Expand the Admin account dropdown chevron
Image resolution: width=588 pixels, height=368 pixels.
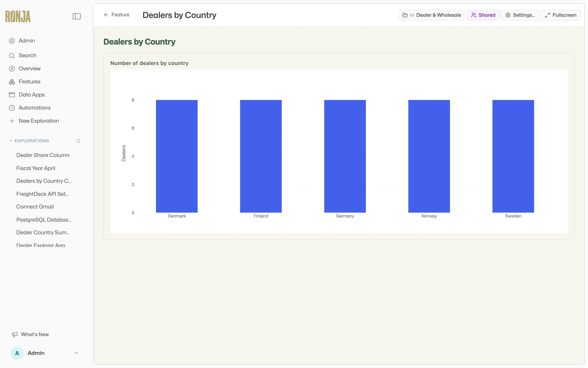point(76,353)
